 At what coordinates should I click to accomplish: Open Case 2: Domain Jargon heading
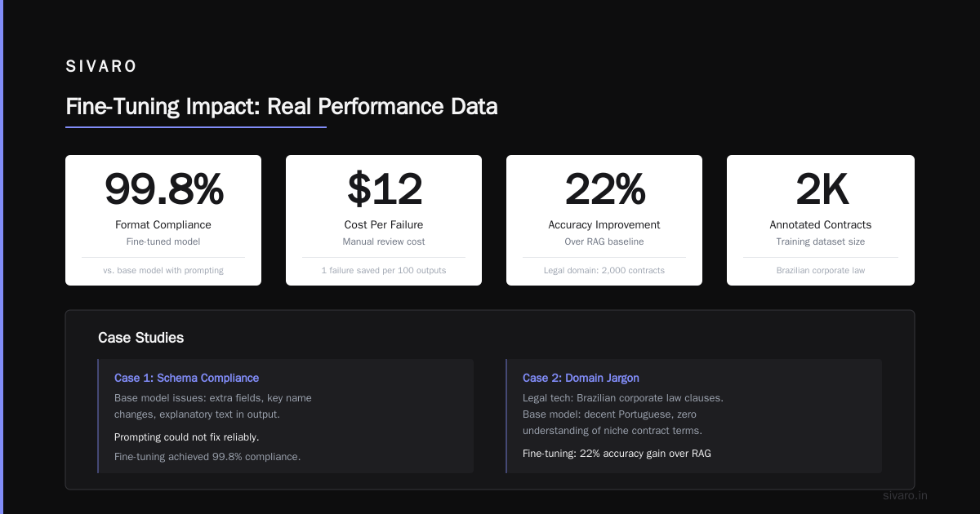(581, 378)
